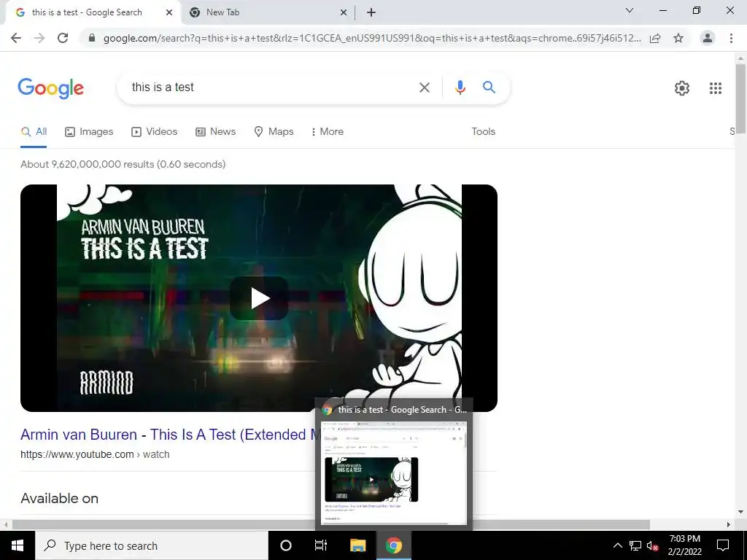Click the vertical page scrollbar
This screenshot has width=747, height=560.
(x=740, y=98)
